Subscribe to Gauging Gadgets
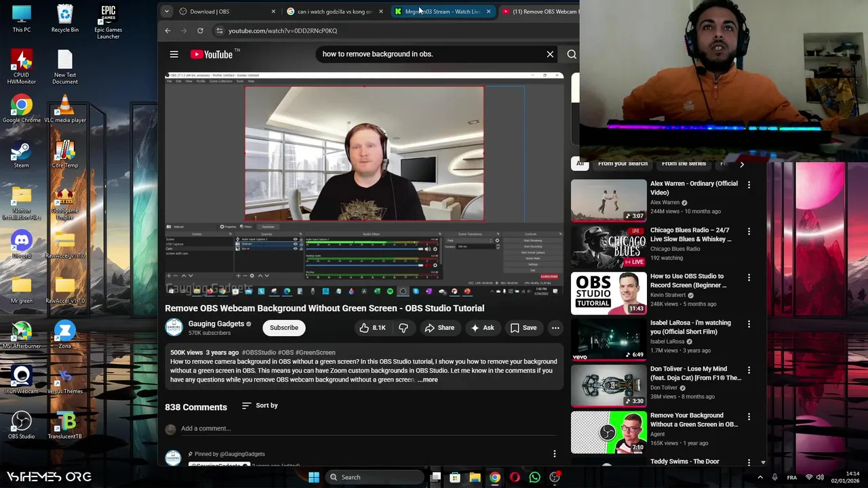Screen dimensions: 868x488 (x=284, y=328)
